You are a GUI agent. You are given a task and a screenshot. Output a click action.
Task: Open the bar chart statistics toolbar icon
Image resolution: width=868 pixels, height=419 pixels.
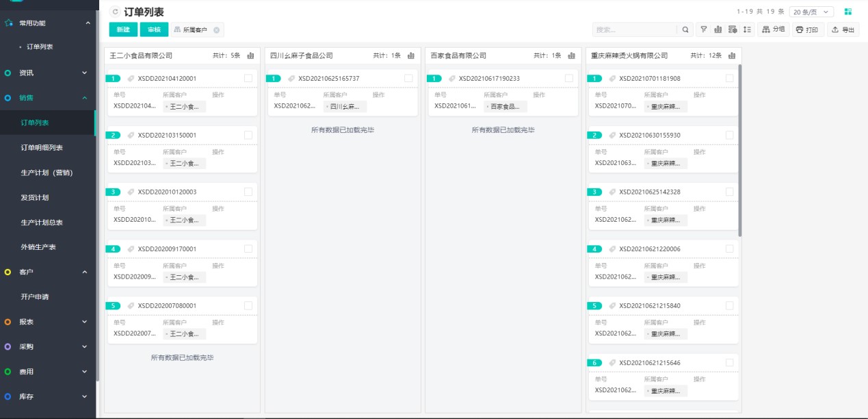pyautogui.click(x=718, y=30)
